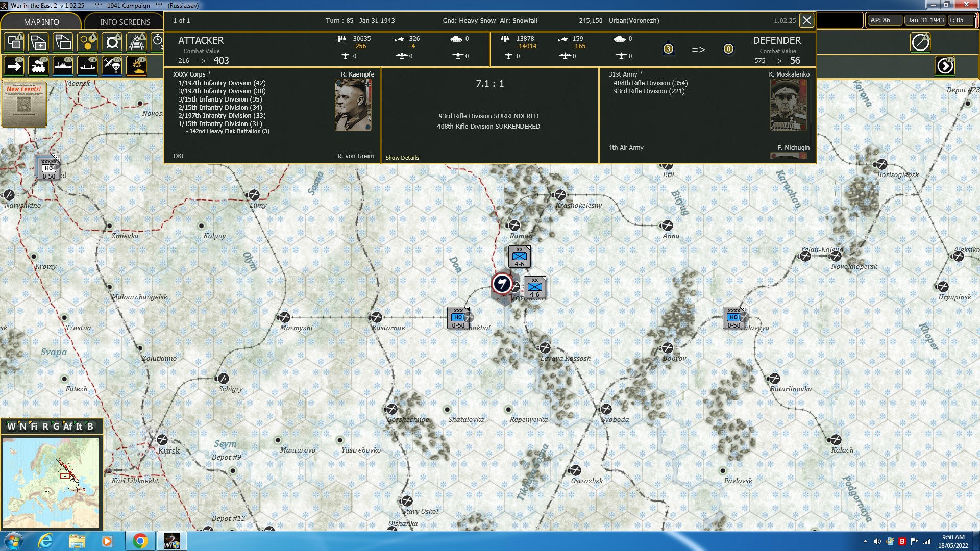Click 93rd Rifle Division (221) row
The width and height of the screenshot is (980, 551).
(x=649, y=91)
